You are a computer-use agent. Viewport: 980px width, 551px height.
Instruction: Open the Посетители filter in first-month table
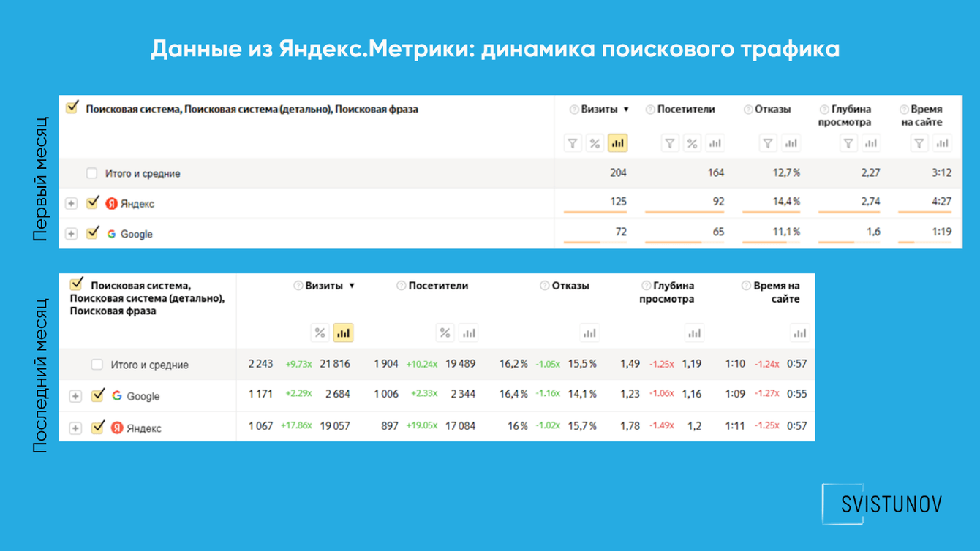[670, 143]
